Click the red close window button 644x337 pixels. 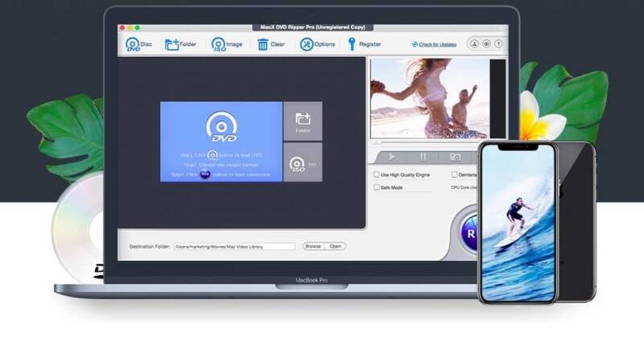click(x=122, y=28)
